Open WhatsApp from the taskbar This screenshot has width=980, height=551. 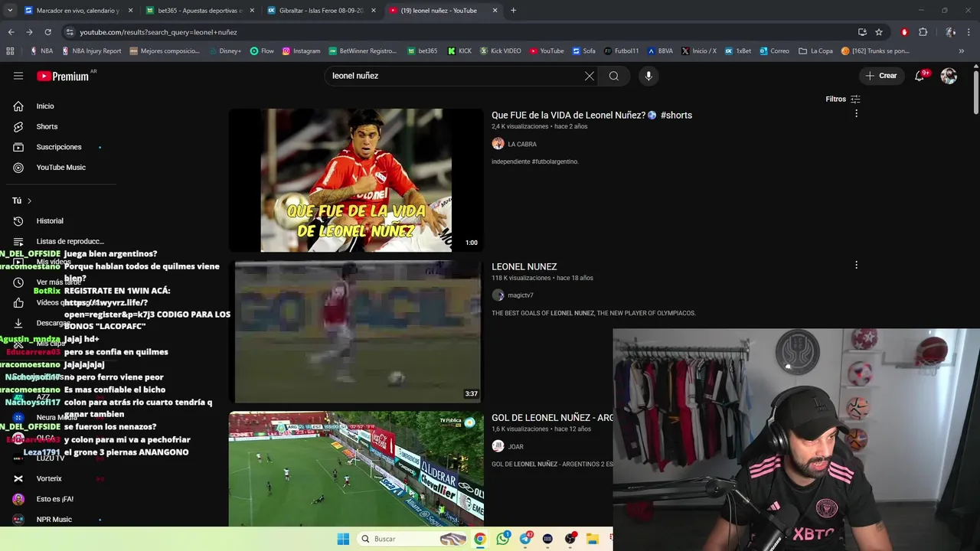(502, 539)
